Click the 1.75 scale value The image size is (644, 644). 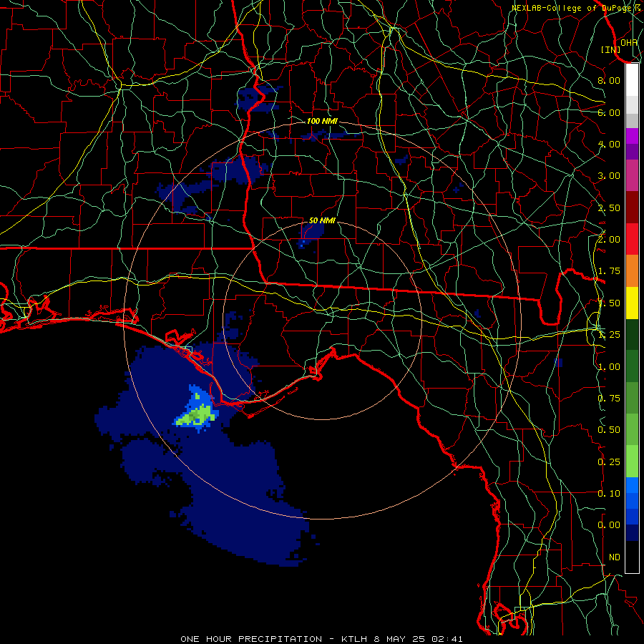(609, 271)
